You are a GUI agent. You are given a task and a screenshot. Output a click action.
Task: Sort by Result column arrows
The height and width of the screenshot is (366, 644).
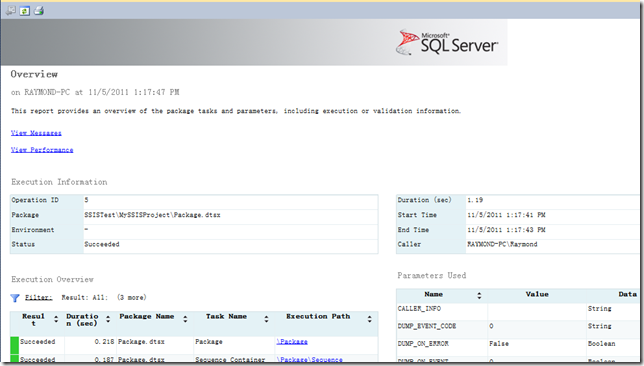click(56, 319)
